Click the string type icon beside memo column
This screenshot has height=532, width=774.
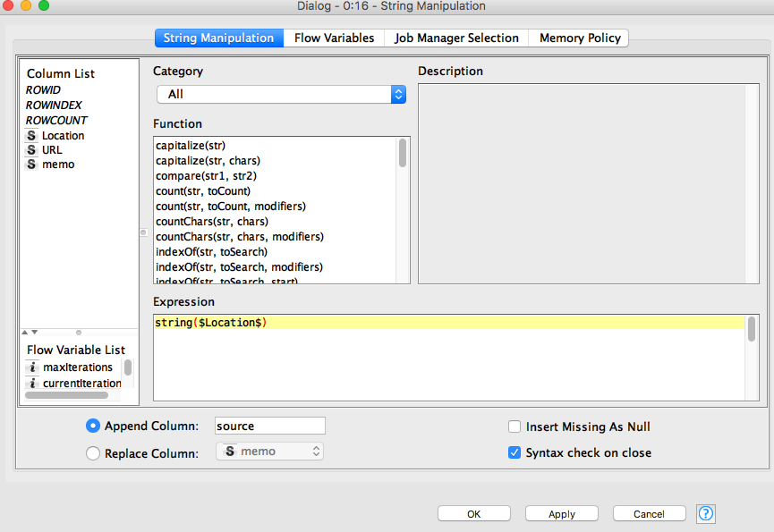(31, 165)
